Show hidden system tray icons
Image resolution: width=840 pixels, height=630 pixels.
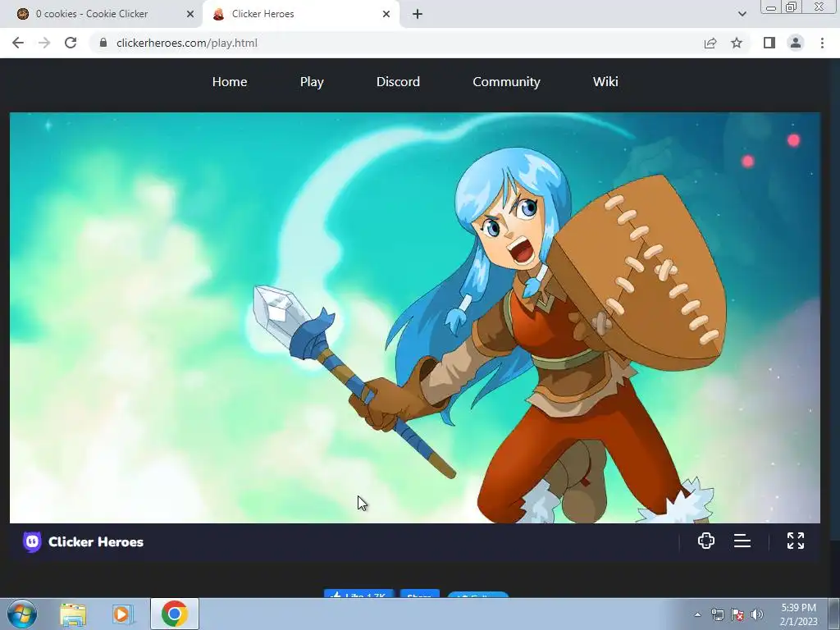click(697, 615)
